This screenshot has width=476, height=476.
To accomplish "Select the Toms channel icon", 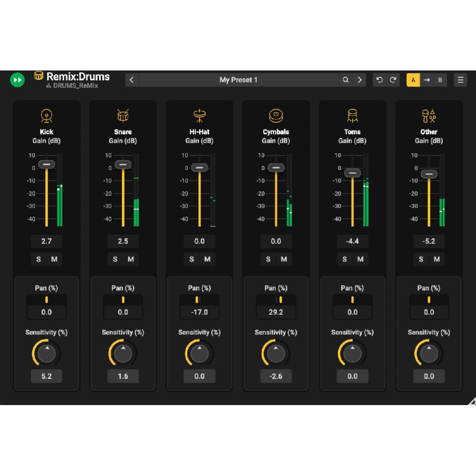I will point(352,115).
